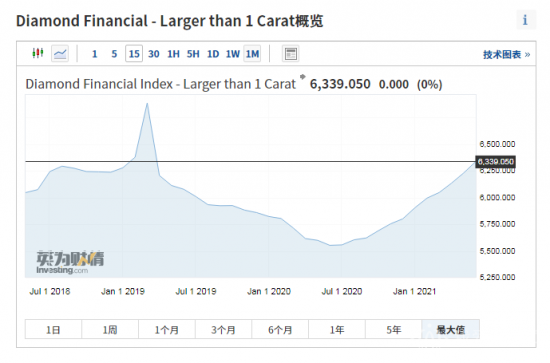This screenshot has height=363, width=550.
Task: Click the 6,339.050 price marker on axis
Action: point(495,162)
